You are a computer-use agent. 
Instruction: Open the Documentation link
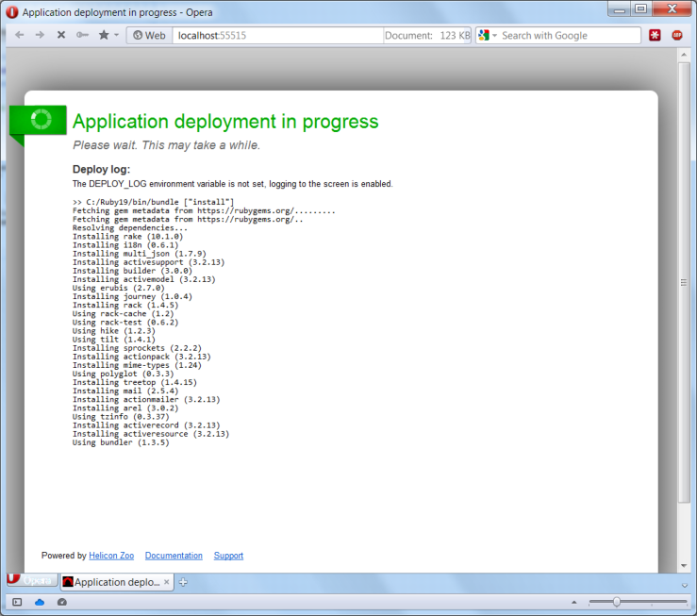point(174,556)
